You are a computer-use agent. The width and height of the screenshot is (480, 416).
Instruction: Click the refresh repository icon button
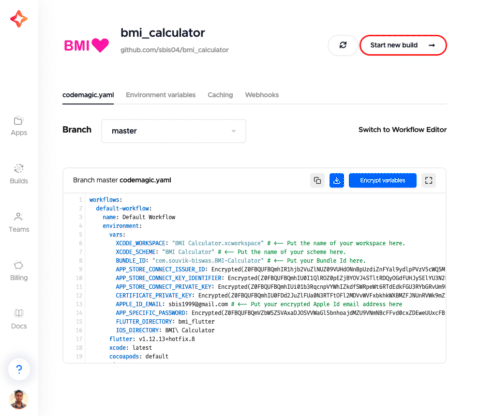pyautogui.click(x=343, y=45)
